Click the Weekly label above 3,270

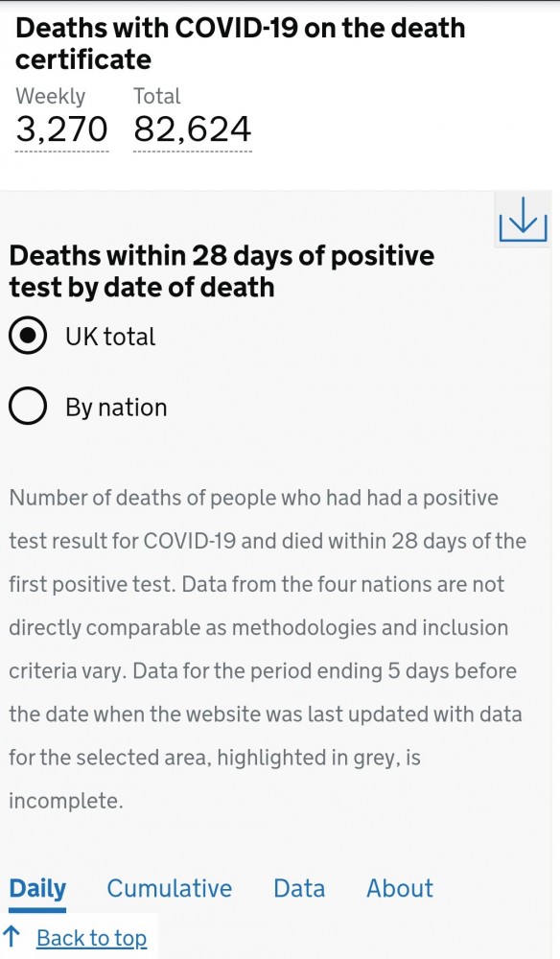click(x=50, y=97)
